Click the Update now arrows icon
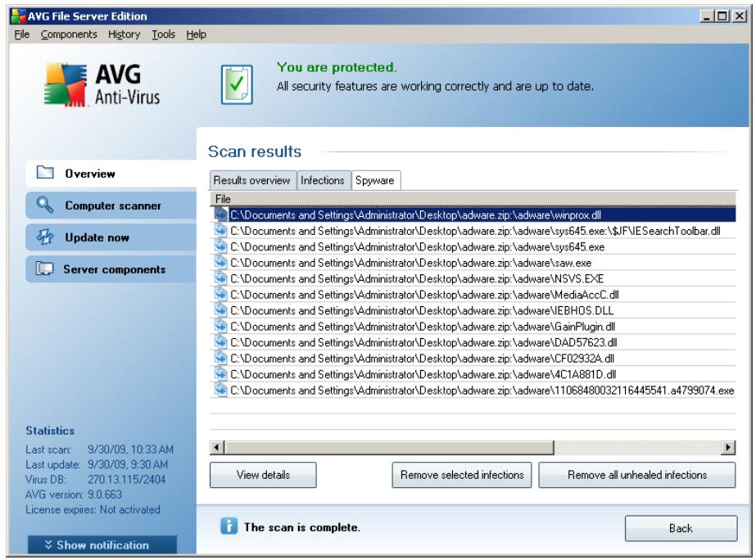 click(x=45, y=237)
